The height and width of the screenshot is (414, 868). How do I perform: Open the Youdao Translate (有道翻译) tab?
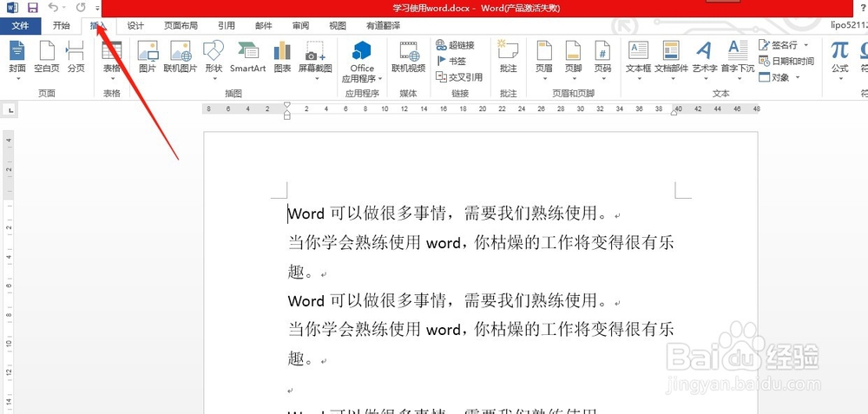click(383, 25)
